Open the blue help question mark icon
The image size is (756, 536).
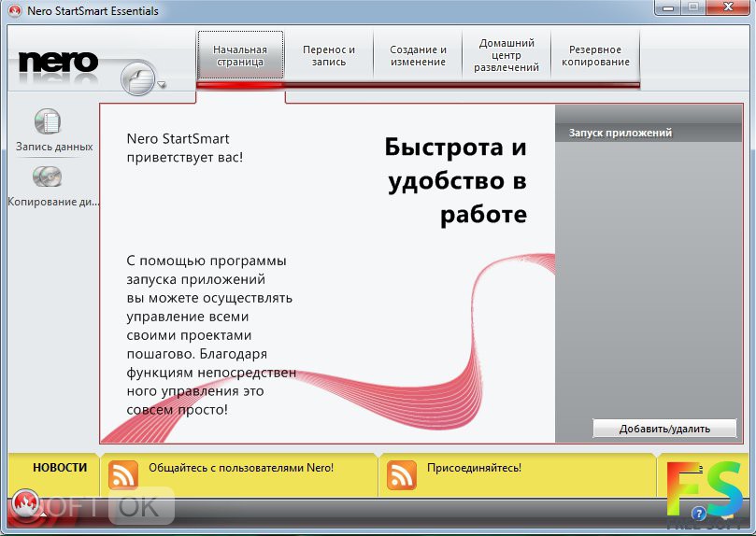pos(699,514)
